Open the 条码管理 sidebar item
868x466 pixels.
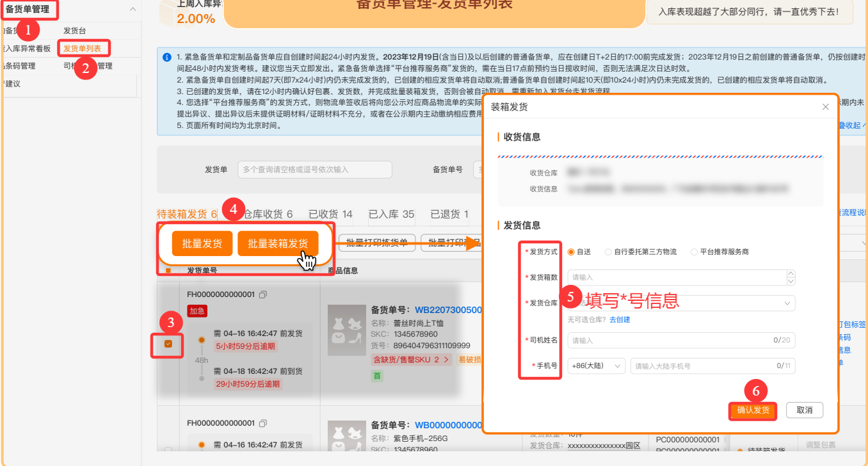(18, 66)
